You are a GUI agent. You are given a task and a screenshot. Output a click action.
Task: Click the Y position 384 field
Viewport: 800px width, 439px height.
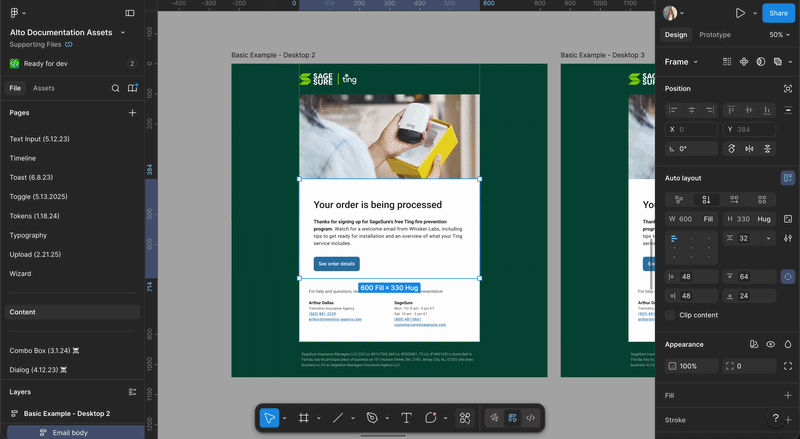pos(749,130)
